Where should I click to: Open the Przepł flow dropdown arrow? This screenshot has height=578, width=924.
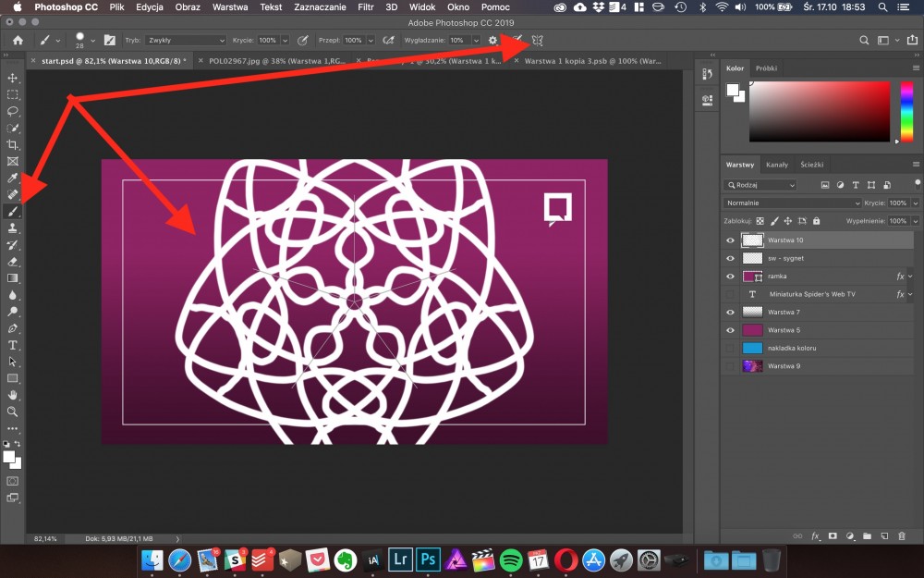(x=371, y=40)
